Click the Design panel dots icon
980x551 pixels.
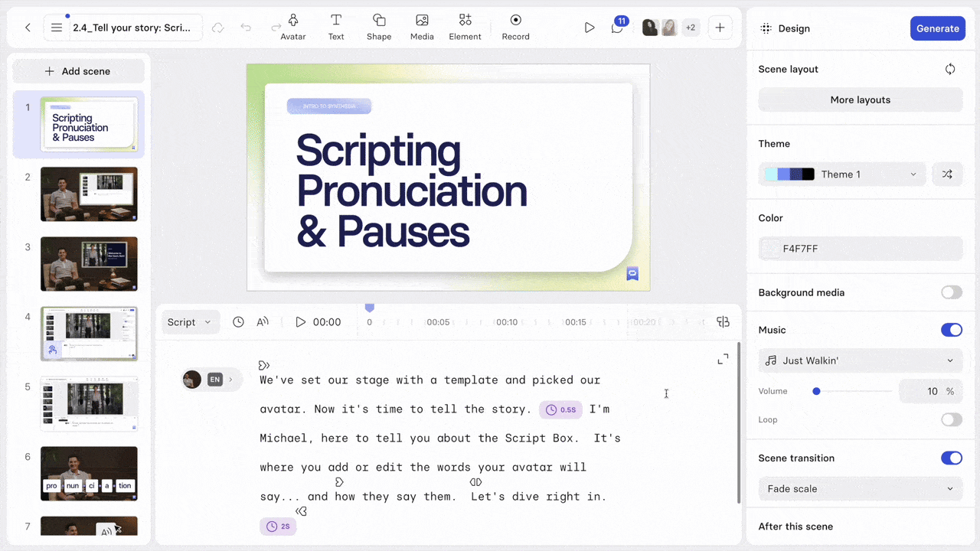[766, 28]
